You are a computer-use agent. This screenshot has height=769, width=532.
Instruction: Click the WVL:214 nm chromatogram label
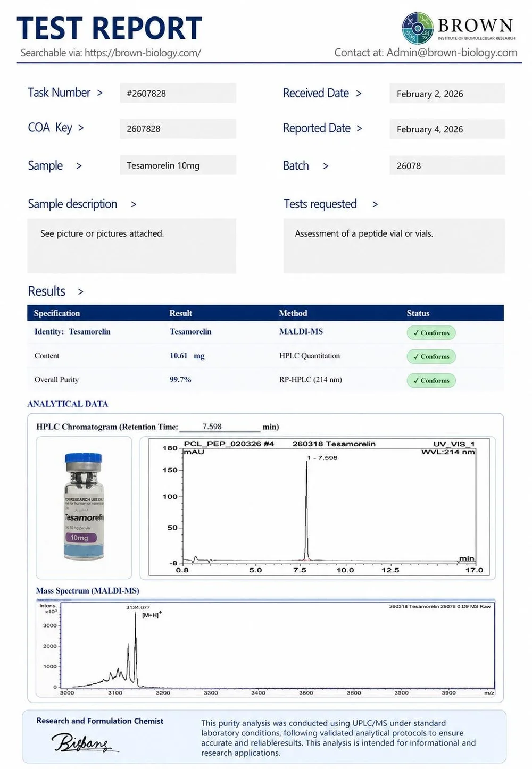pyautogui.click(x=448, y=452)
